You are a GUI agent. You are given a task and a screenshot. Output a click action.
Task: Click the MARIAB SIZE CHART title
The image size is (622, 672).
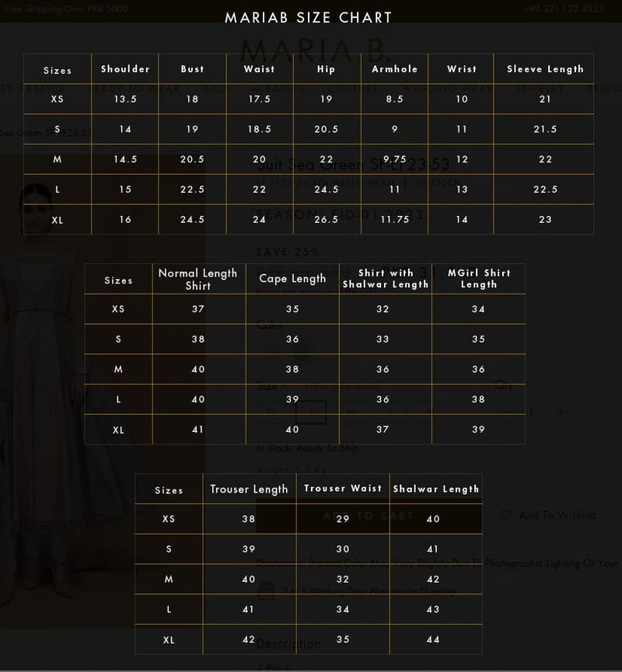click(309, 17)
